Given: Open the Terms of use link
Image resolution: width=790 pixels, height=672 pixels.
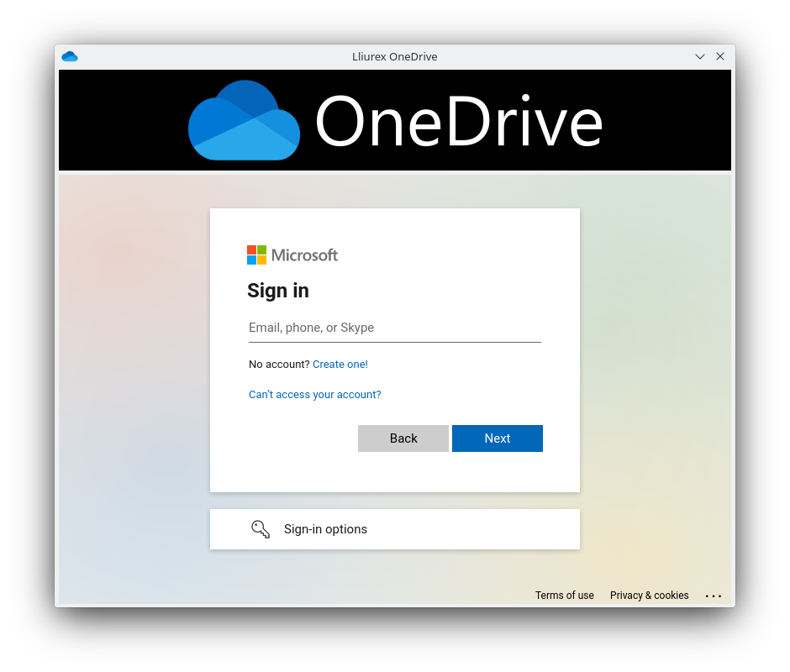Looking at the screenshot, I should point(564,596).
